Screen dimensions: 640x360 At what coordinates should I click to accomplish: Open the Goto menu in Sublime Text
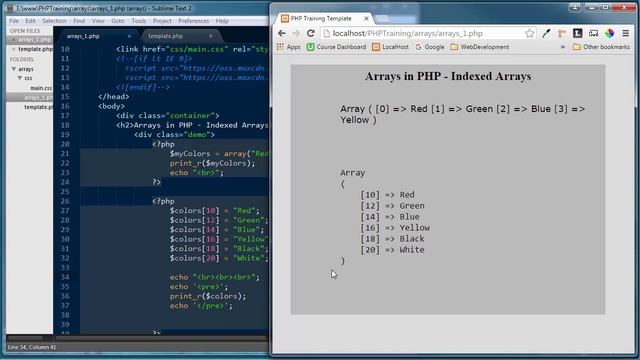click(x=118, y=21)
